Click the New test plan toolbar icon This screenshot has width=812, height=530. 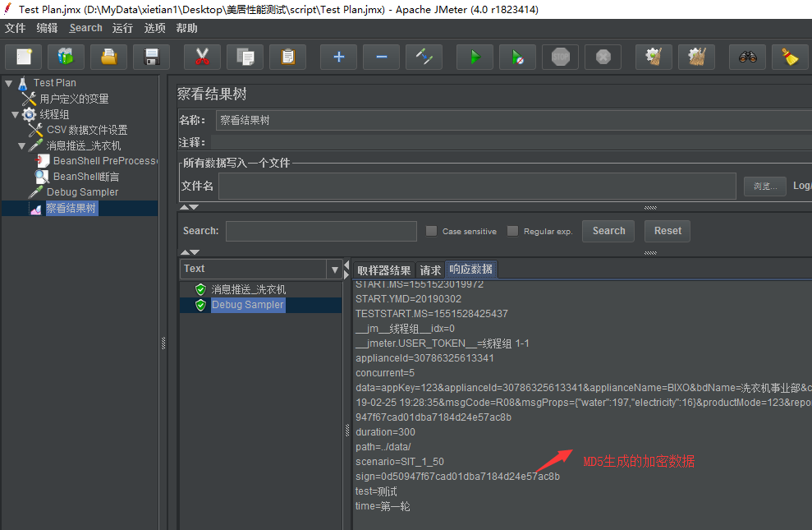(x=23, y=57)
